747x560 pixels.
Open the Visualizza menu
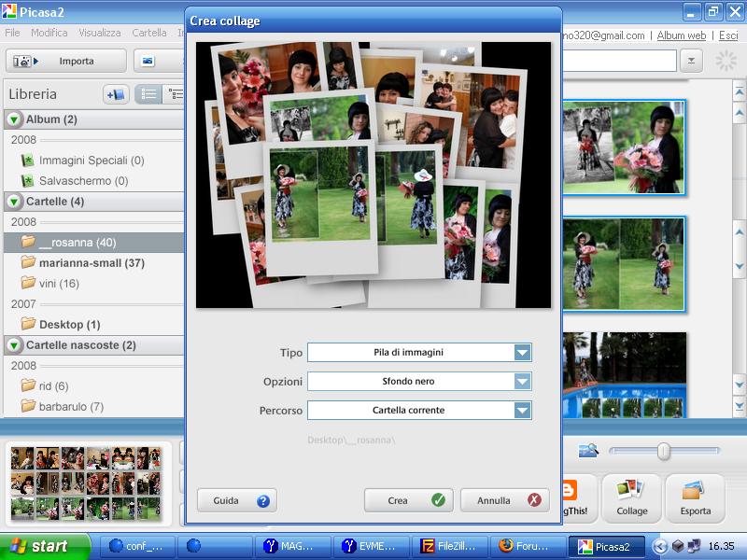click(100, 33)
